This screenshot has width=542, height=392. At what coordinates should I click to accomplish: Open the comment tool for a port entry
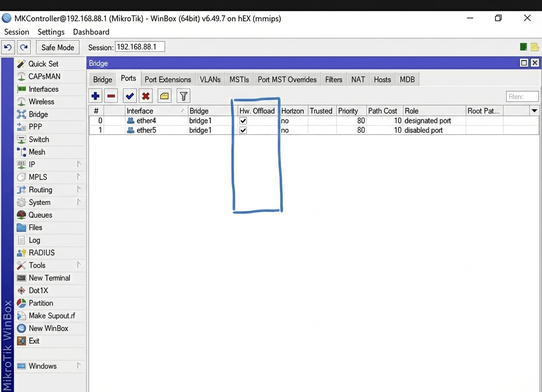(164, 95)
